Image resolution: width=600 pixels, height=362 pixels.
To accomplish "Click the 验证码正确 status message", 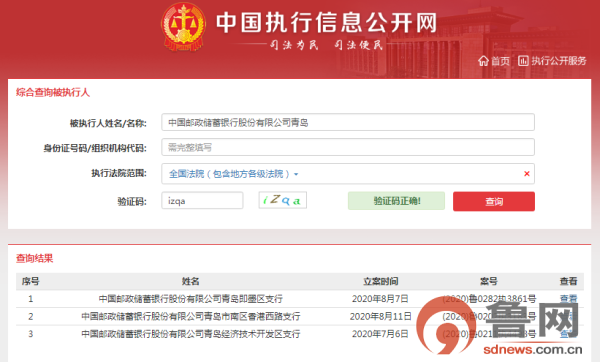I will [x=396, y=201].
